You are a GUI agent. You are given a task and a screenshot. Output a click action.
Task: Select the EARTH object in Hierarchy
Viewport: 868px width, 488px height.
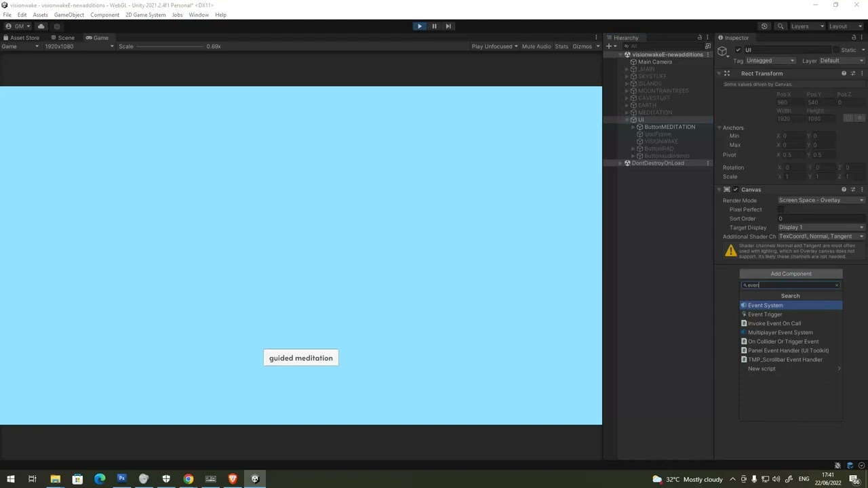coord(647,106)
